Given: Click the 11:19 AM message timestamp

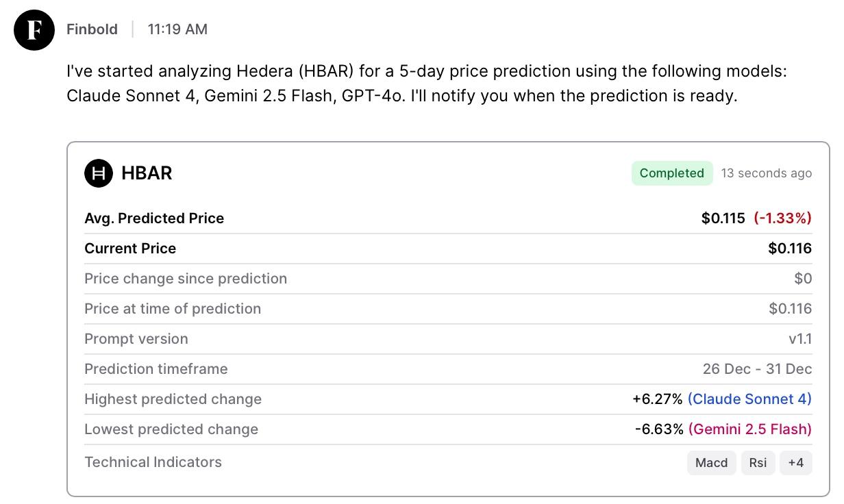Looking at the screenshot, I should [177, 29].
